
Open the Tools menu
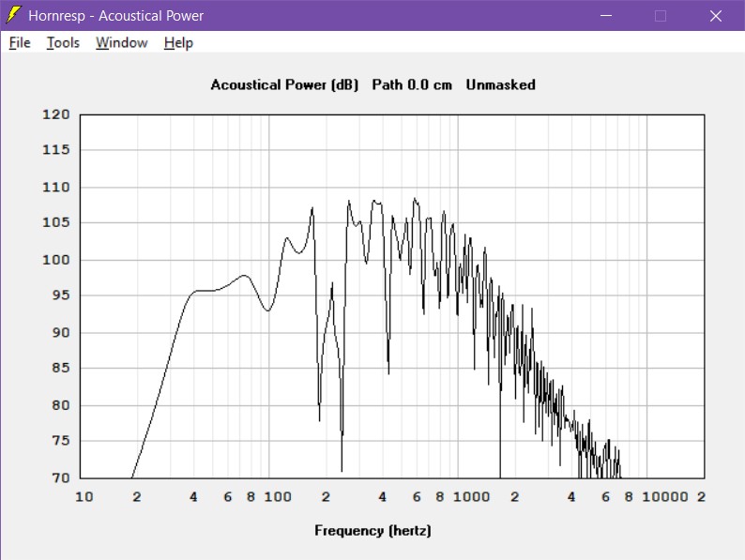click(x=63, y=43)
